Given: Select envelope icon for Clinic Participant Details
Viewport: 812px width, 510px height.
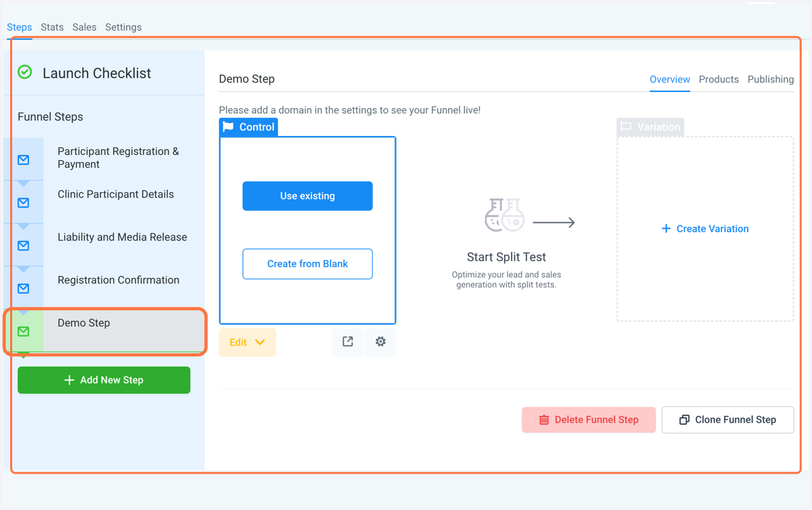Looking at the screenshot, I should 24,203.
